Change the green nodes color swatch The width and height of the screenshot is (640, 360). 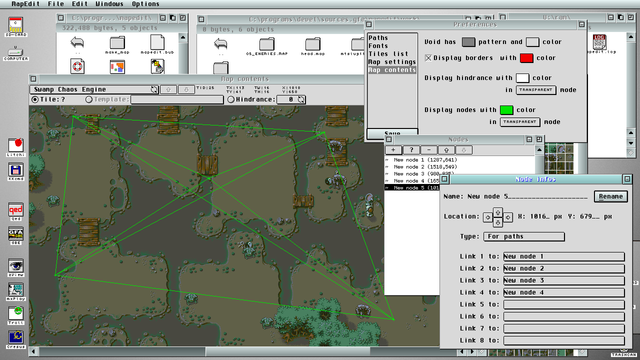[x=507, y=110]
